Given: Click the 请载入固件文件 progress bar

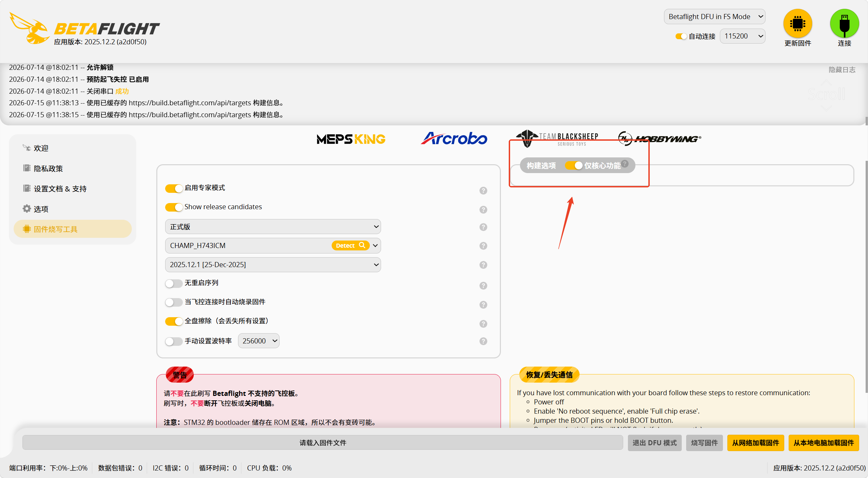Looking at the screenshot, I should point(322,443).
